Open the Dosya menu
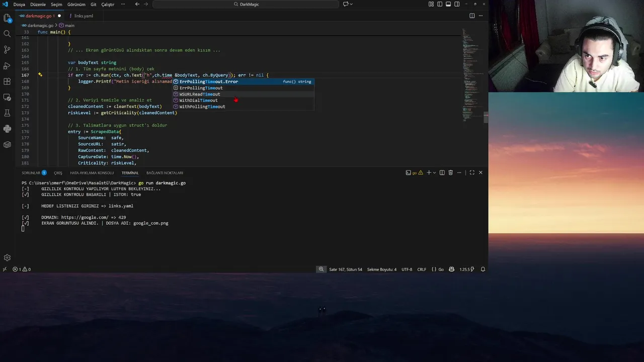The image size is (644, 362). 19,4
